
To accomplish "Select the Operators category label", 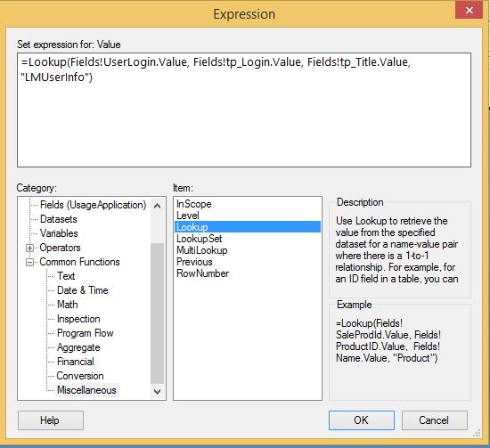I will pos(60,248).
